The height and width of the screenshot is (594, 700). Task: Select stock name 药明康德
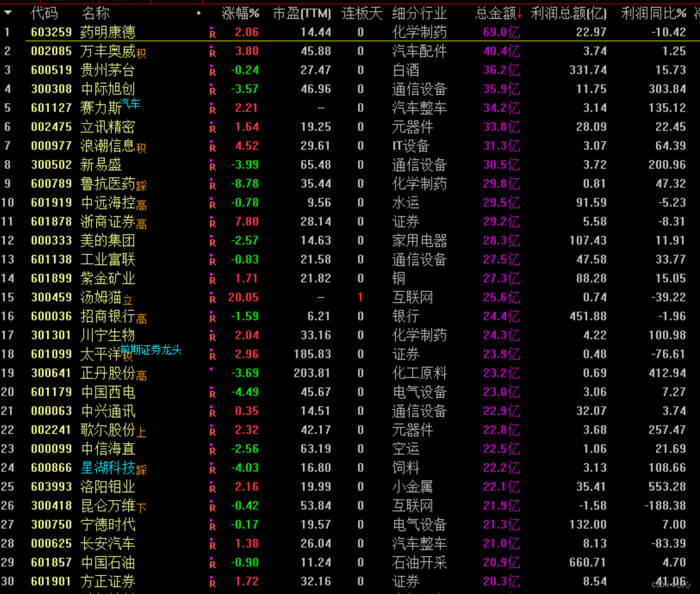pyautogui.click(x=108, y=32)
